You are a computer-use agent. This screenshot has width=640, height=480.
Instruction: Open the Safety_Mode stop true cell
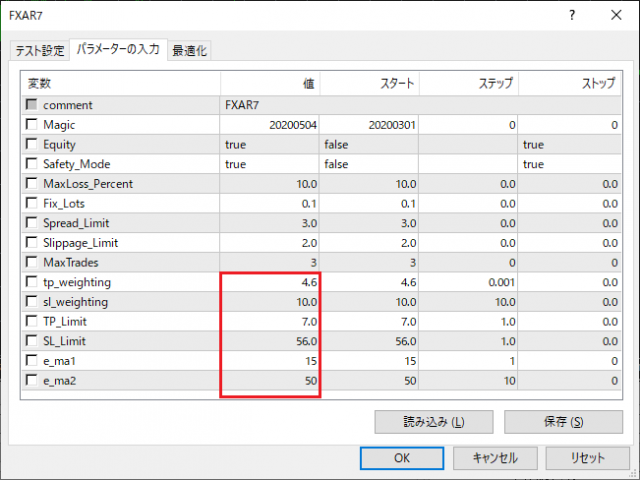click(570, 164)
